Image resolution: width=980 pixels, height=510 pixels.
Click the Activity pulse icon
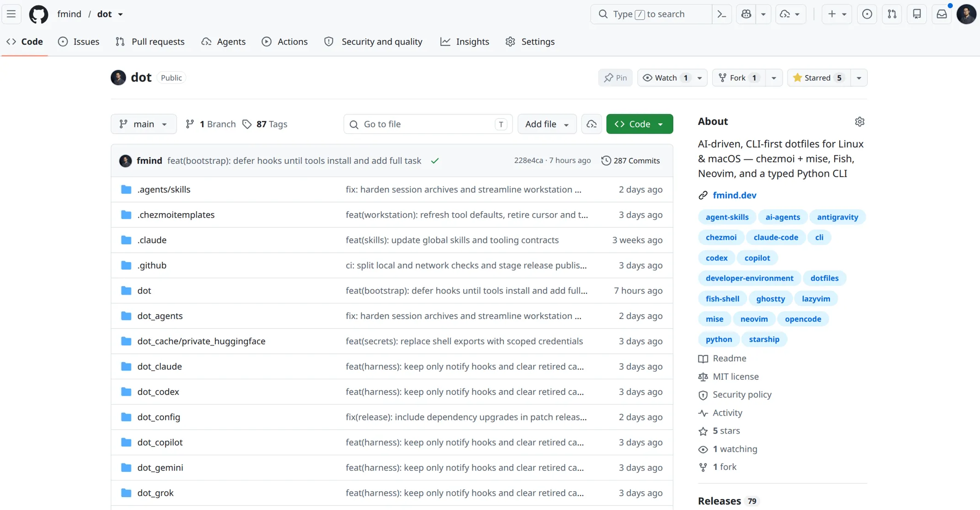pyautogui.click(x=703, y=413)
